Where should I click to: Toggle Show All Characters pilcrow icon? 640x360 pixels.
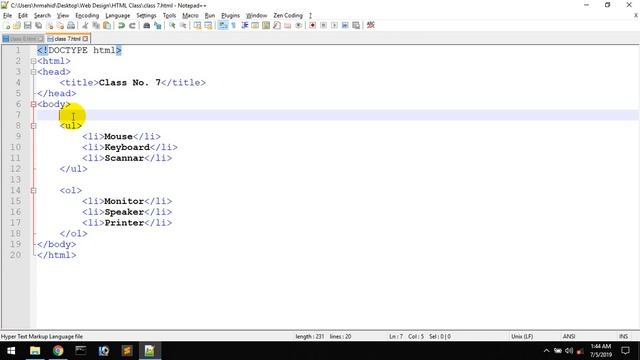pos(233,25)
